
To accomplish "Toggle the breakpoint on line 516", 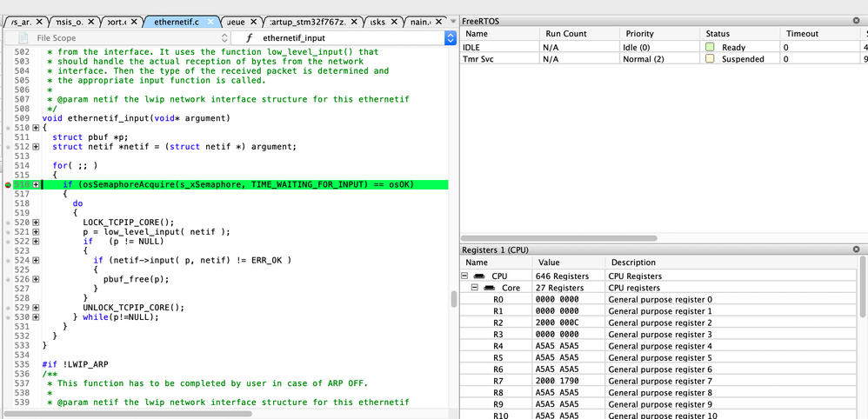I will [x=8, y=184].
